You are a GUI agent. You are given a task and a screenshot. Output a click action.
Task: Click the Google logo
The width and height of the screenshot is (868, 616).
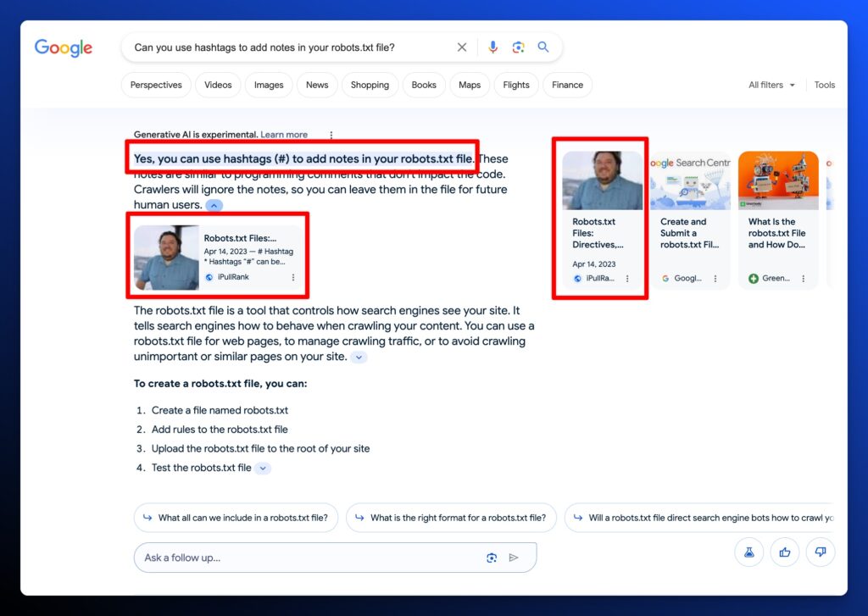[63, 48]
